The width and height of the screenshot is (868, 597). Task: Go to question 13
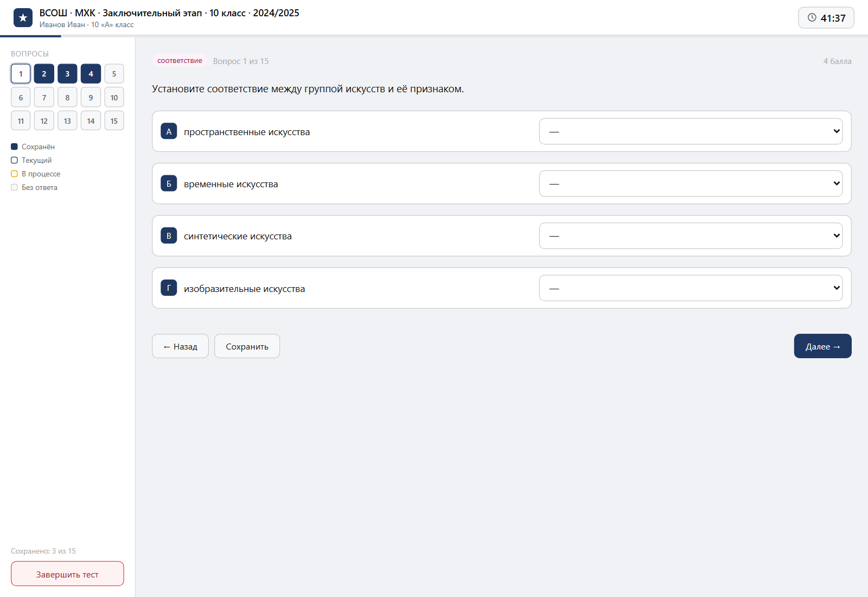coord(67,121)
